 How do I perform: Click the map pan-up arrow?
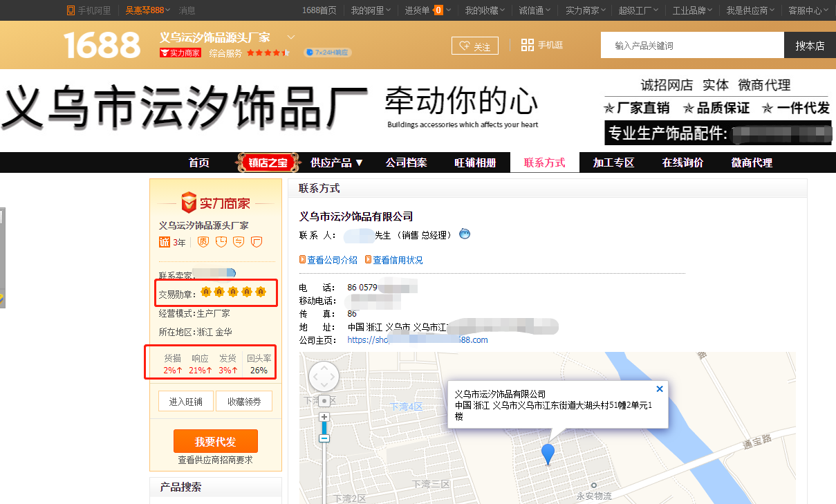(324, 367)
